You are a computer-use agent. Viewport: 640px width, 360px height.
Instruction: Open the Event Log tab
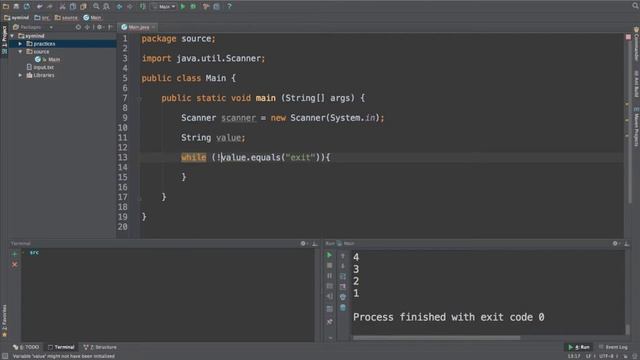[613, 347]
